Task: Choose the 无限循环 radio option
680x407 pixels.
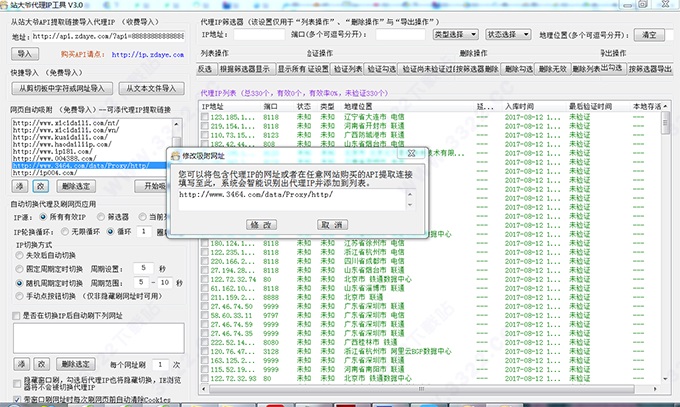Action: coord(64,229)
